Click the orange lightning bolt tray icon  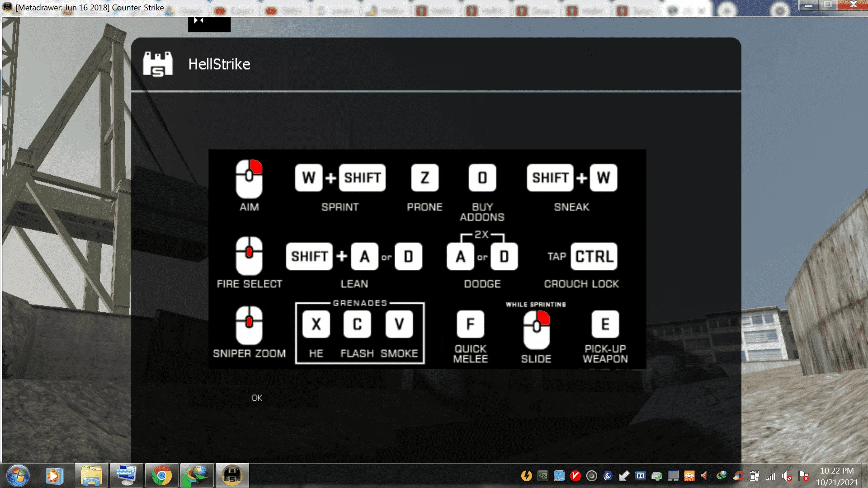[x=527, y=476]
